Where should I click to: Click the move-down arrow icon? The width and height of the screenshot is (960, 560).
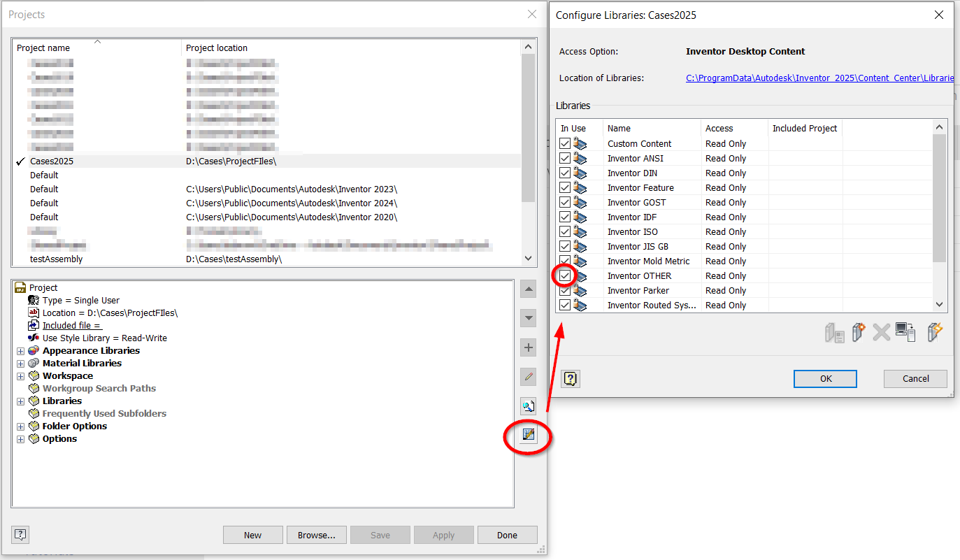(528, 318)
